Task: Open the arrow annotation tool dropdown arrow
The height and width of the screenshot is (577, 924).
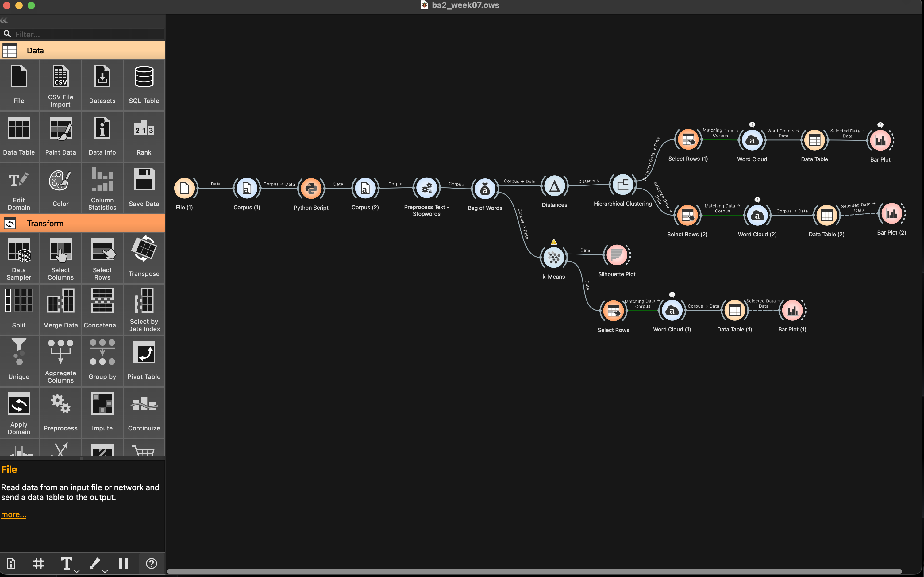Action: coord(105,571)
